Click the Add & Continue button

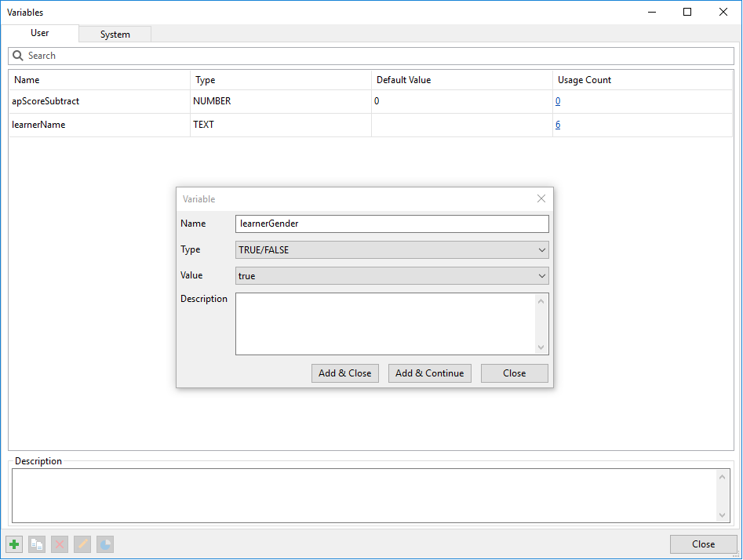430,373
